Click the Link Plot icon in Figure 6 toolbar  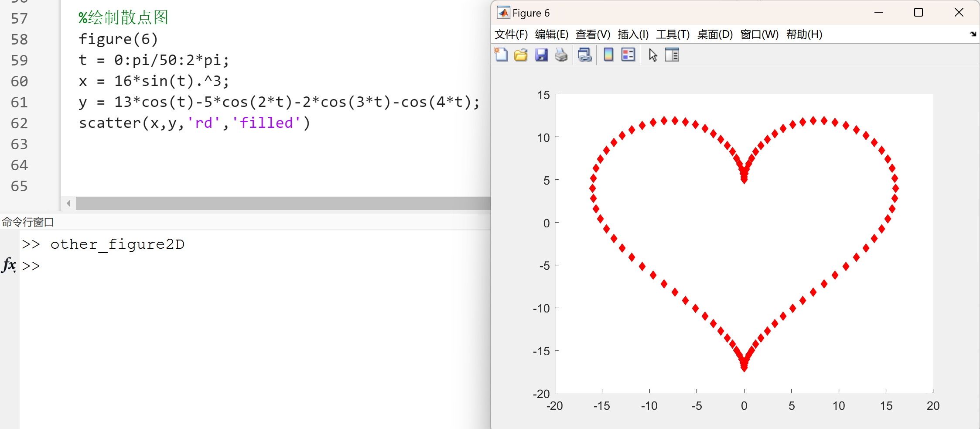[x=584, y=55]
